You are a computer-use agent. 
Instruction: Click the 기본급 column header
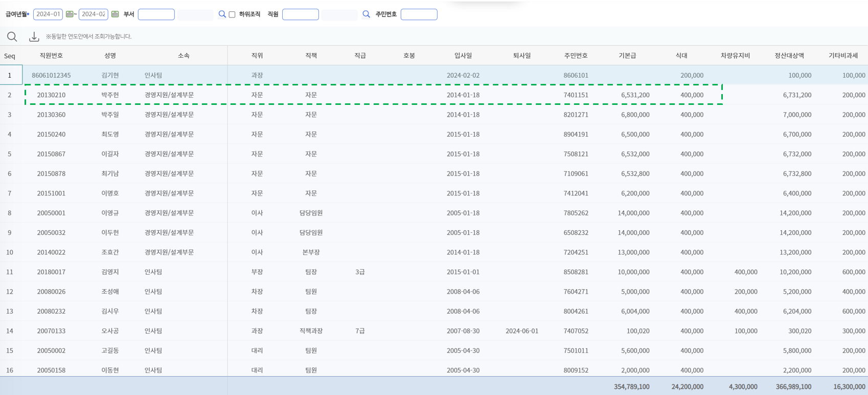[627, 55]
